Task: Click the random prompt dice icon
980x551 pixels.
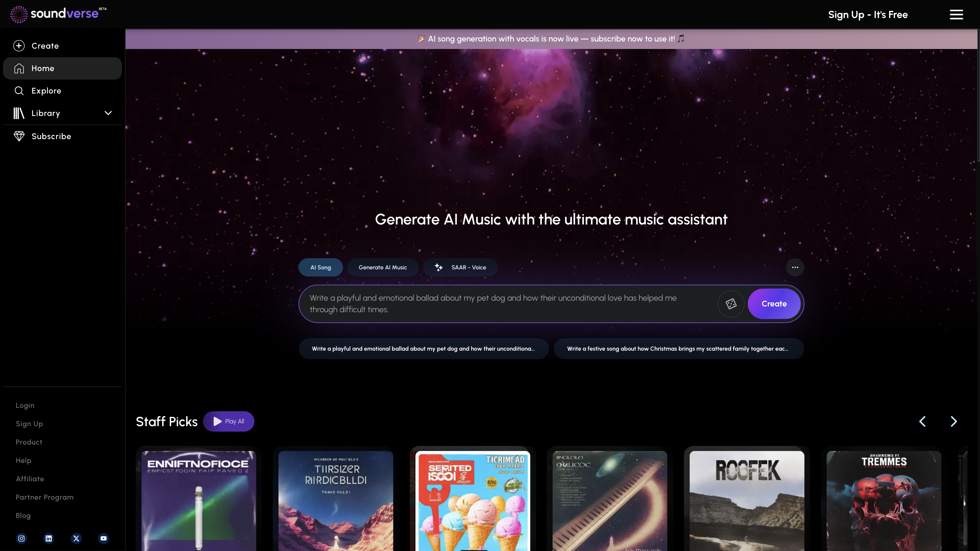Action: pos(731,304)
